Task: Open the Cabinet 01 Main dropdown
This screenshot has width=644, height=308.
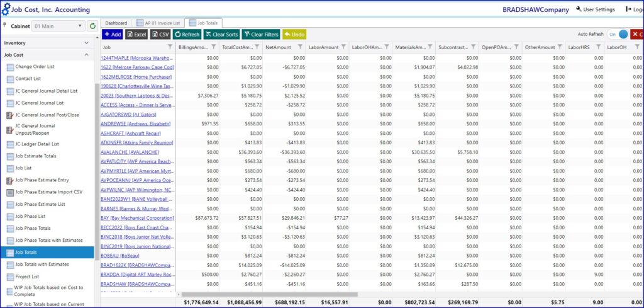Action: coord(58,26)
